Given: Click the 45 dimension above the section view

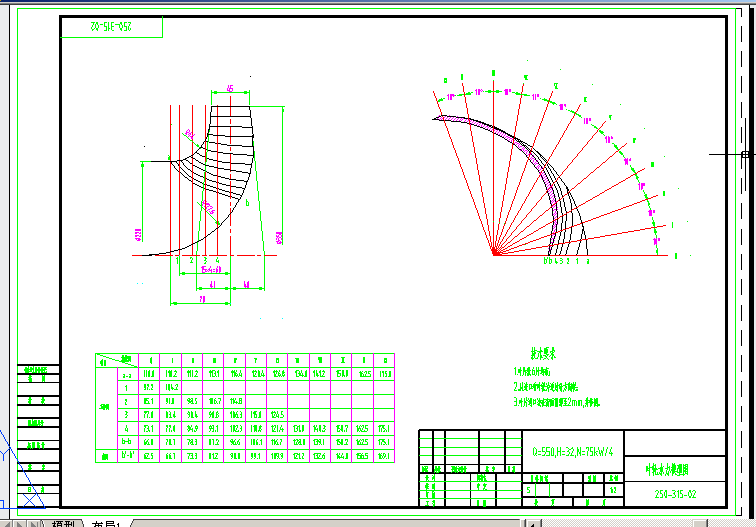Looking at the screenshot, I should [x=230, y=88].
